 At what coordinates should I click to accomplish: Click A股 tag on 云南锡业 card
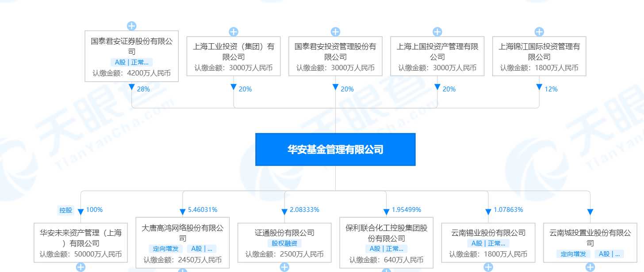[488, 243]
